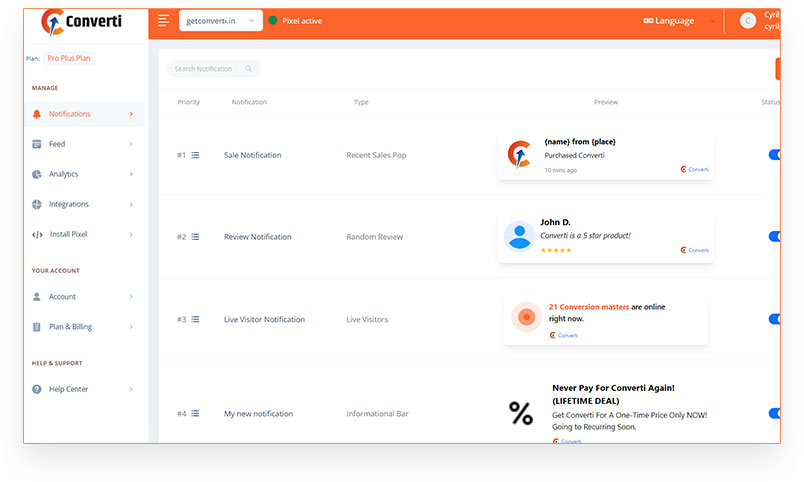Toggle Review Notification status switch
Viewport: 804px width, 482px height.
coord(774,236)
